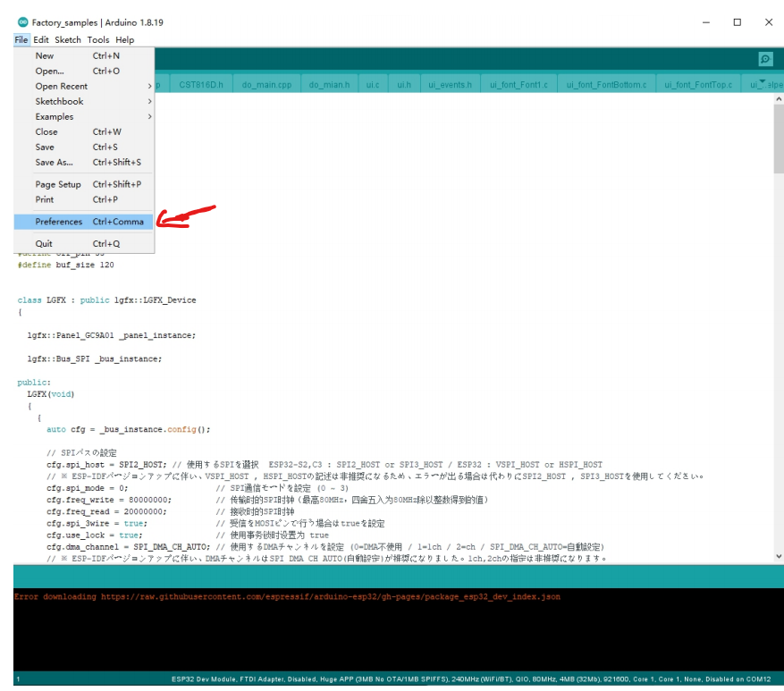Screen dimensions: 784x691
Task: Select Close in the File menu
Action: point(83,132)
